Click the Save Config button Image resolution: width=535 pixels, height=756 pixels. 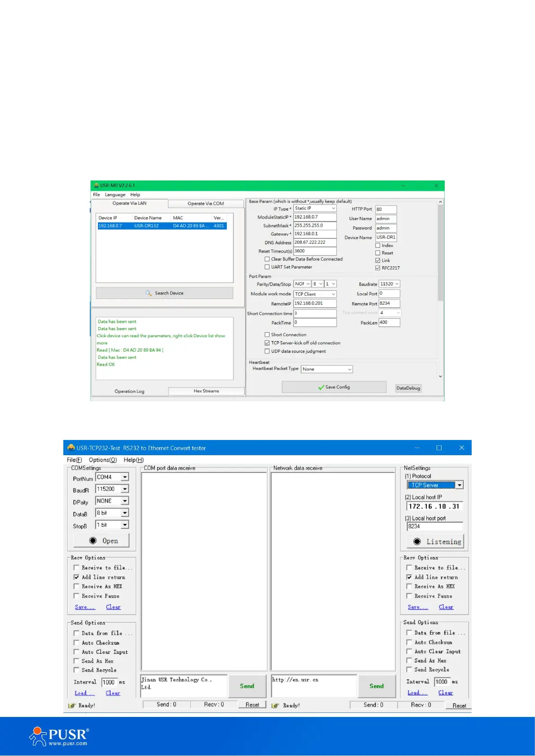click(x=334, y=387)
